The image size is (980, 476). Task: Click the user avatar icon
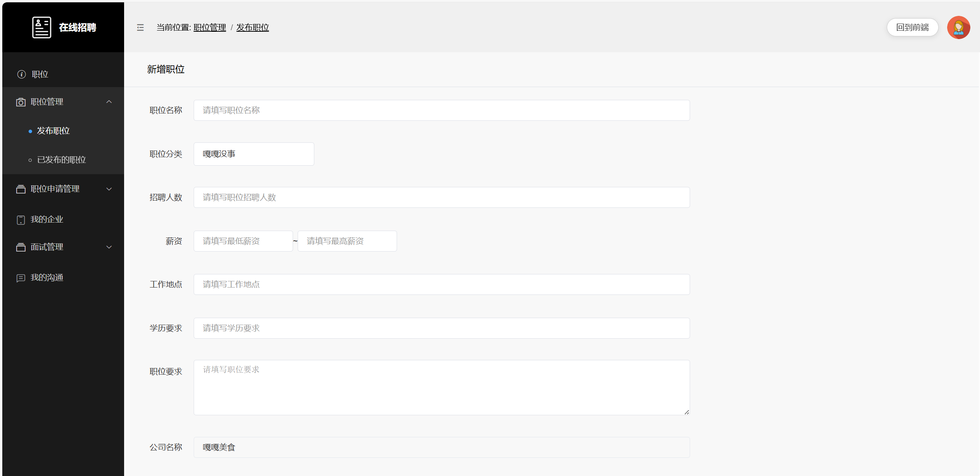958,27
